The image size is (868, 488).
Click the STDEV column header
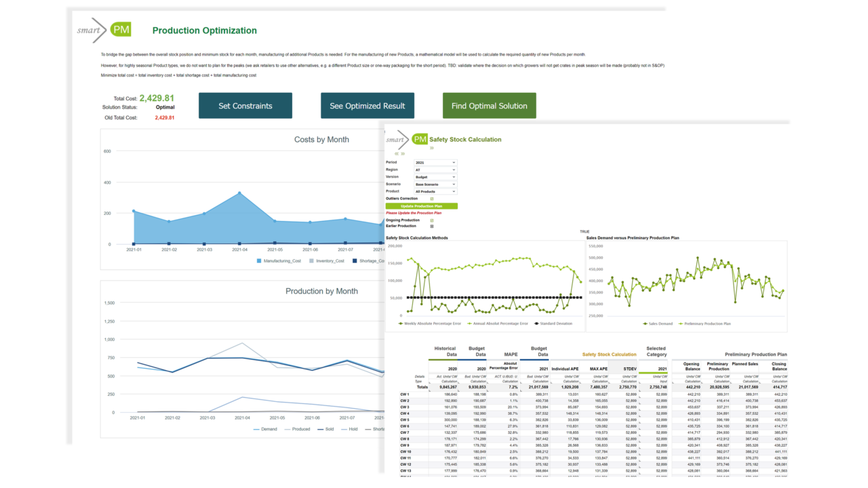click(x=630, y=369)
